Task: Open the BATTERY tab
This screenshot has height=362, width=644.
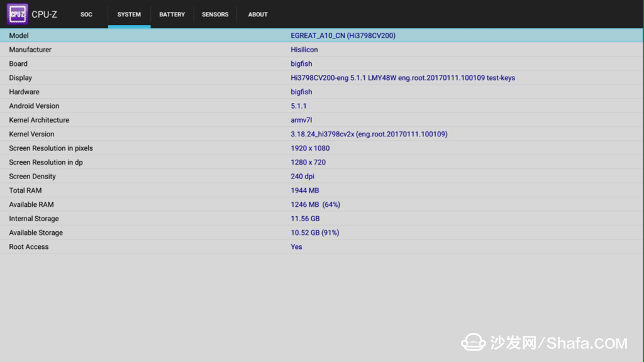Action: 172,14
